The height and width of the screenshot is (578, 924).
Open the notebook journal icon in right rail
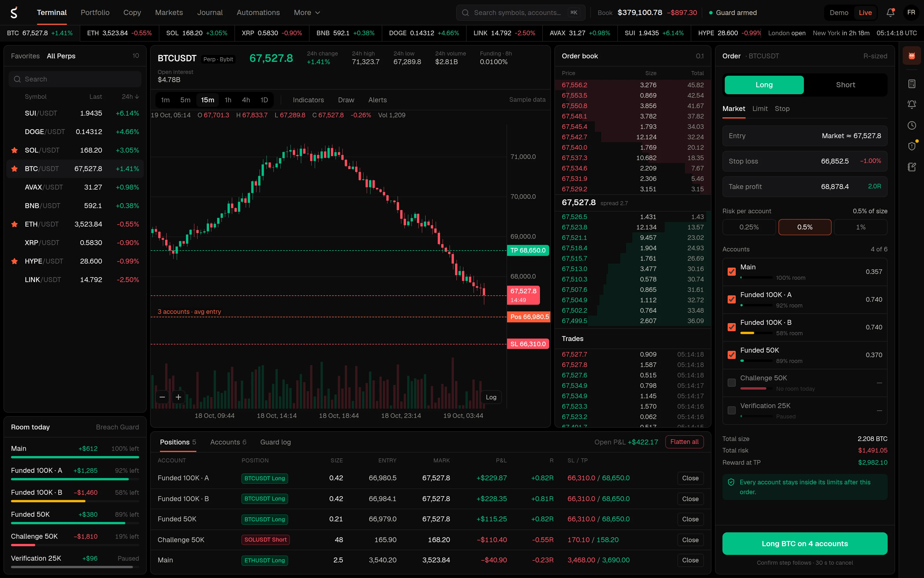(911, 167)
